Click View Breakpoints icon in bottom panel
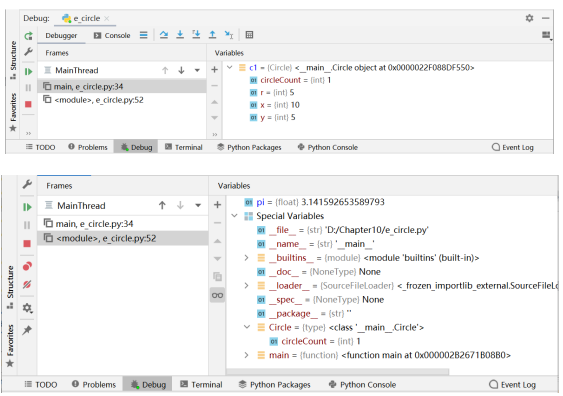The image size is (563, 396). pyautogui.click(x=27, y=266)
